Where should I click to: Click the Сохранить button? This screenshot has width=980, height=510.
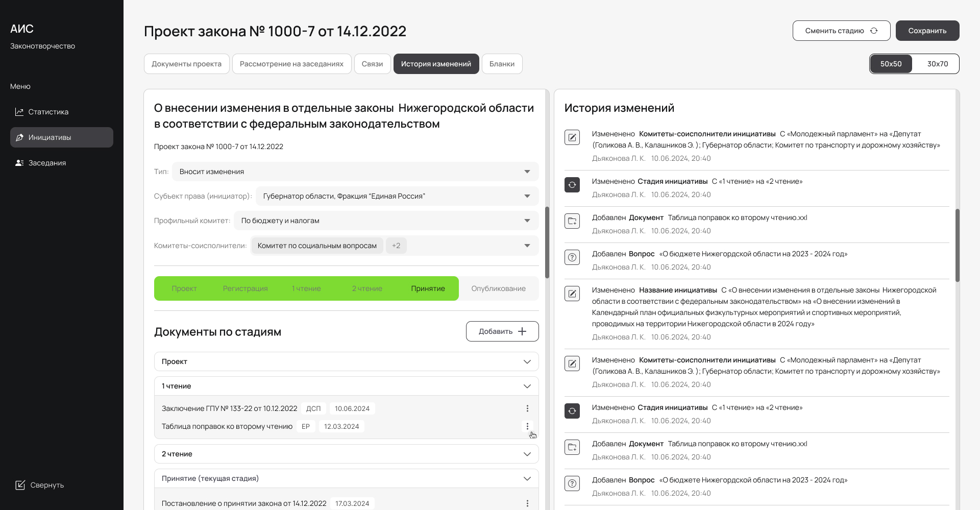pos(927,31)
